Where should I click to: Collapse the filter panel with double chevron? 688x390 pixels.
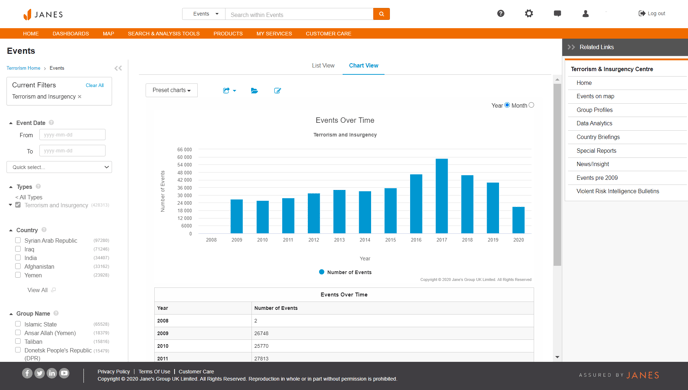coord(118,68)
